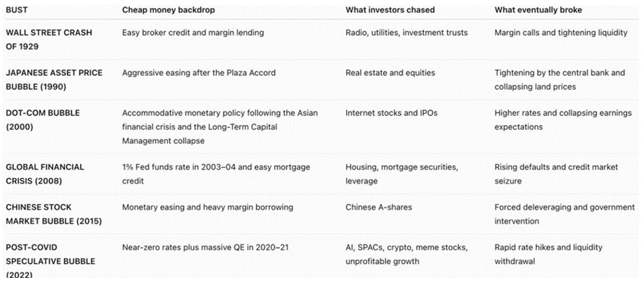644x292 pixels.
Task: Click the What investors chased column header
Action: pos(390,10)
